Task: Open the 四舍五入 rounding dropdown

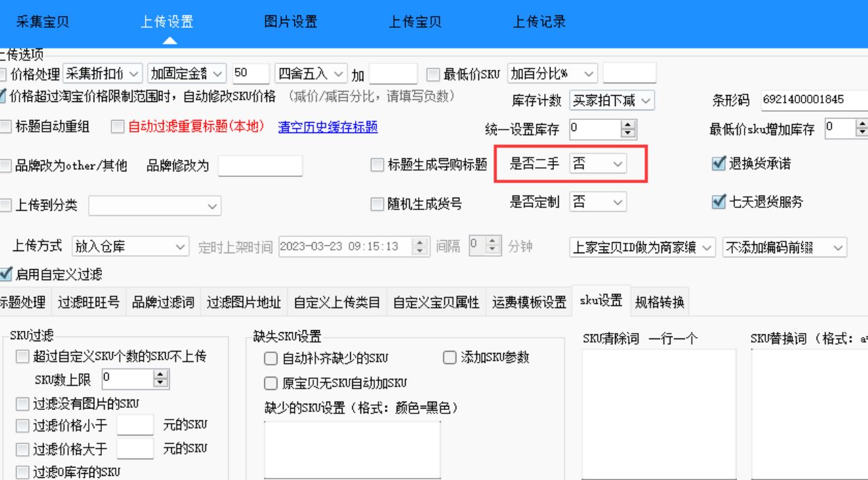Action: pos(311,74)
